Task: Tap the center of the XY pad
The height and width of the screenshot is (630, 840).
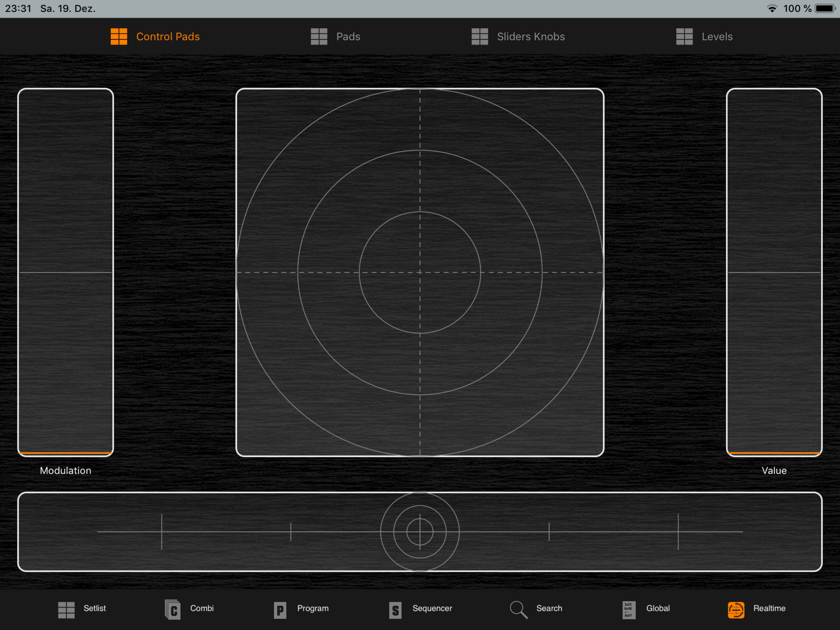Action: pyautogui.click(x=420, y=273)
